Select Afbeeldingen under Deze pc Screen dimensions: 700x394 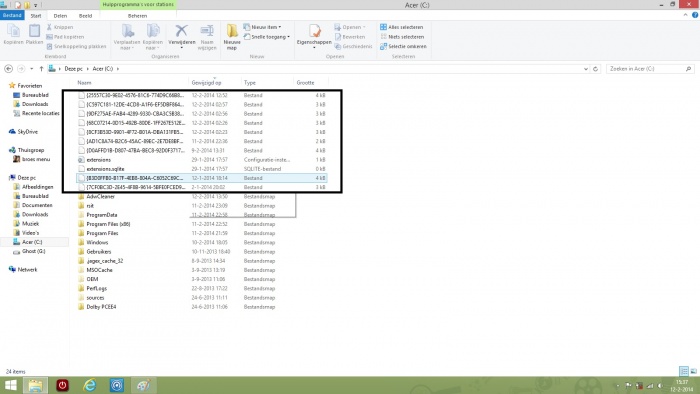coord(38,187)
